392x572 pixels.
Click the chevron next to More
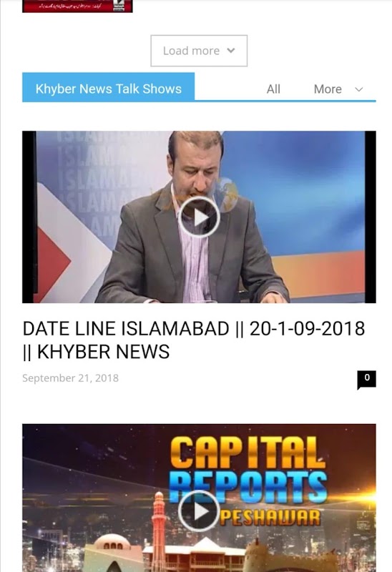[359, 89]
